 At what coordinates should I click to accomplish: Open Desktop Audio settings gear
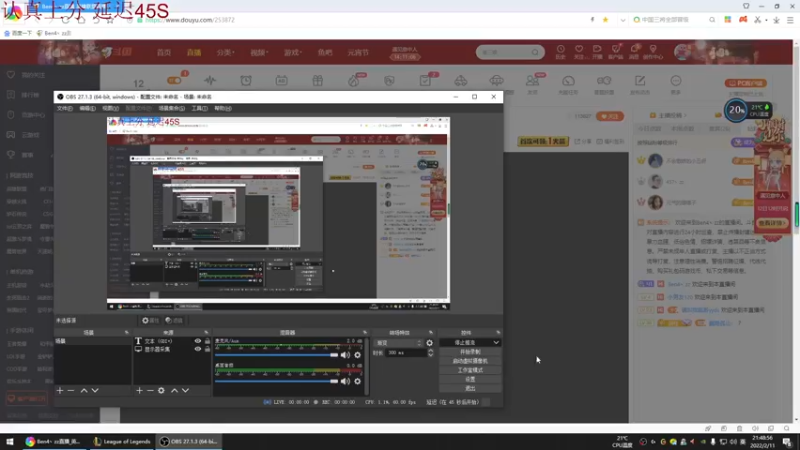pos(358,381)
